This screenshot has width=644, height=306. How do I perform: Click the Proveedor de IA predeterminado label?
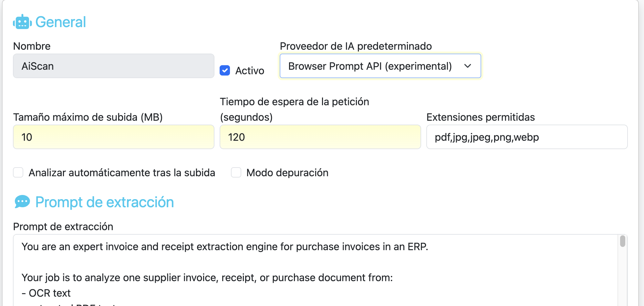pos(356,46)
